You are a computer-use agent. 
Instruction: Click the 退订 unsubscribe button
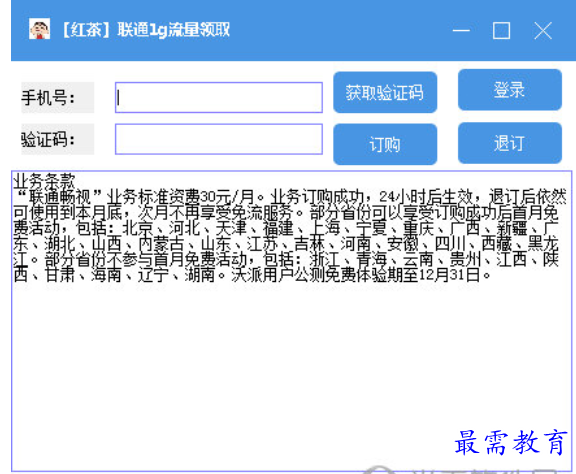click(x=510, y=143)
